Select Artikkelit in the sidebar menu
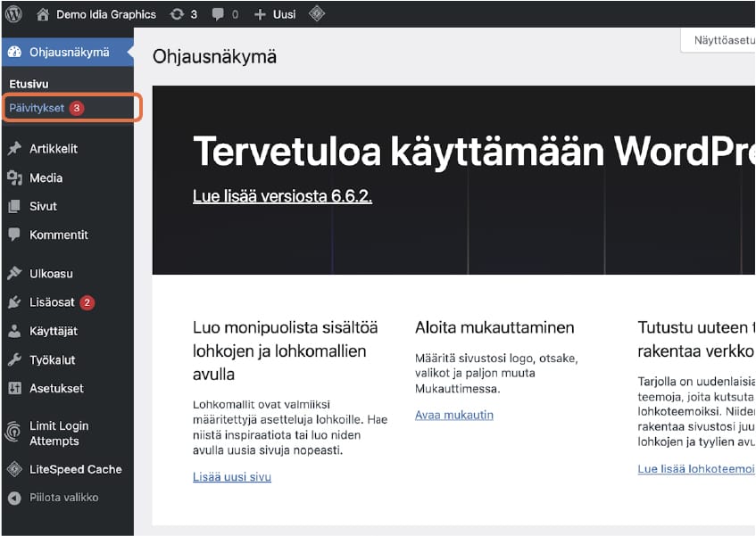The height and width of the screenshot is (536, 756). (x=54, y=149)
